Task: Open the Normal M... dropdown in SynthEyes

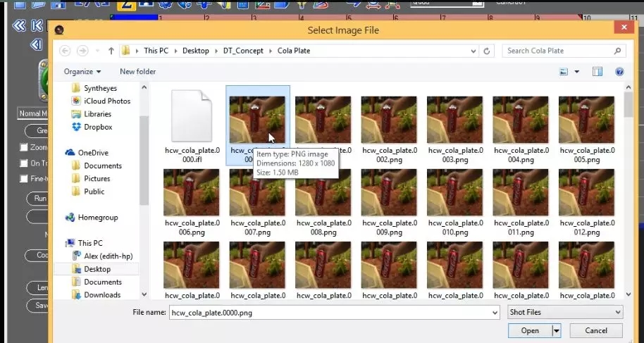Action: 33,113
